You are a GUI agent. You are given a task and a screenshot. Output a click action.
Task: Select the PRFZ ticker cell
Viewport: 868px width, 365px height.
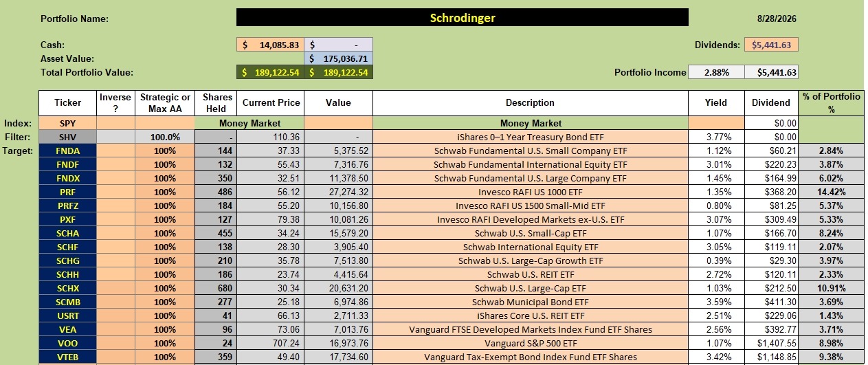[x=67, y=206]
